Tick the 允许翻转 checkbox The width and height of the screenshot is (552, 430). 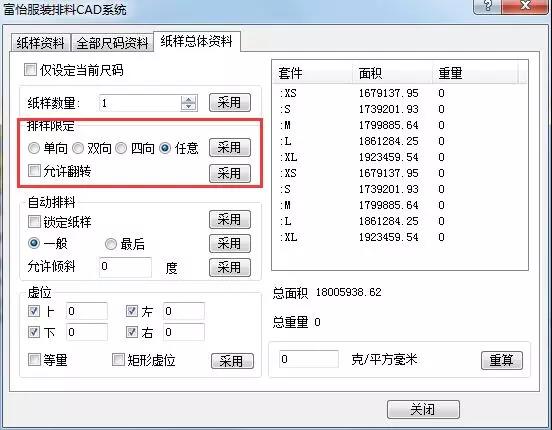pos(34,171)
